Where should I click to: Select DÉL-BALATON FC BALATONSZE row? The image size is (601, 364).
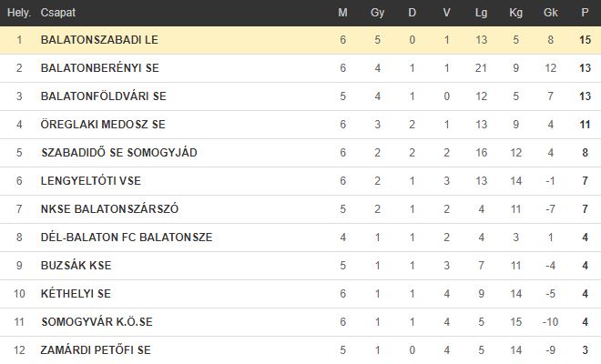[300, 238]
